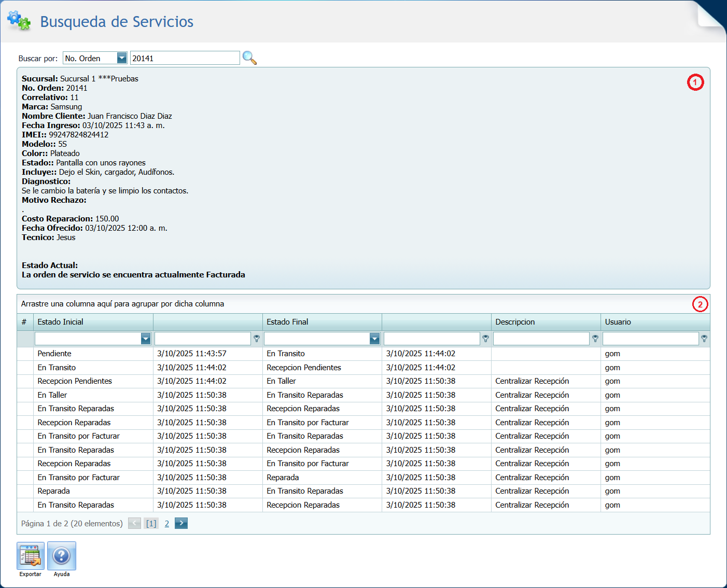This screenshot has height=588, width=727.
Task: Click the Descripcion filter text box
Action: tap(541, 339)
